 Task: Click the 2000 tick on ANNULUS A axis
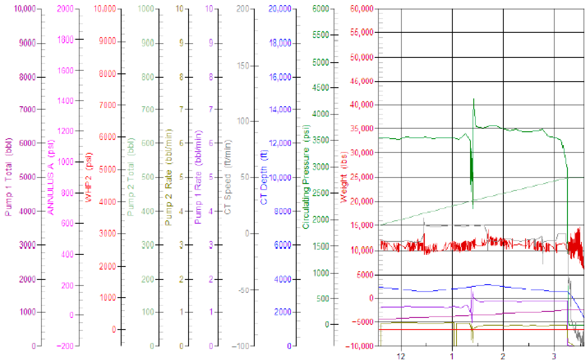[65, 9]
